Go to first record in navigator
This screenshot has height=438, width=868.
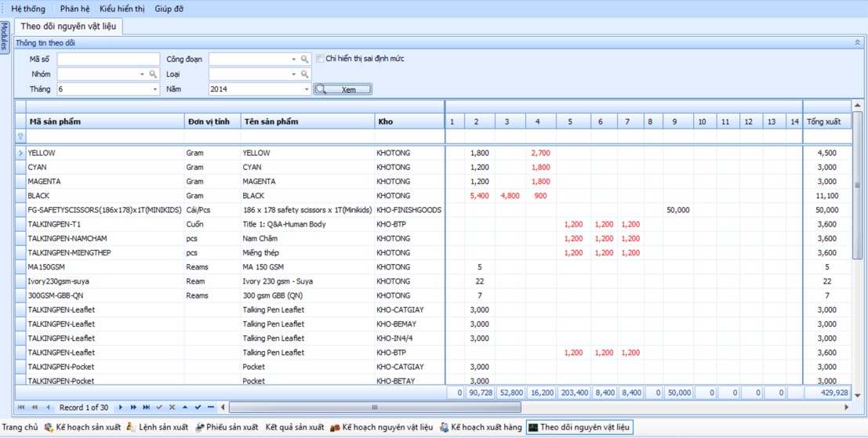21,407
